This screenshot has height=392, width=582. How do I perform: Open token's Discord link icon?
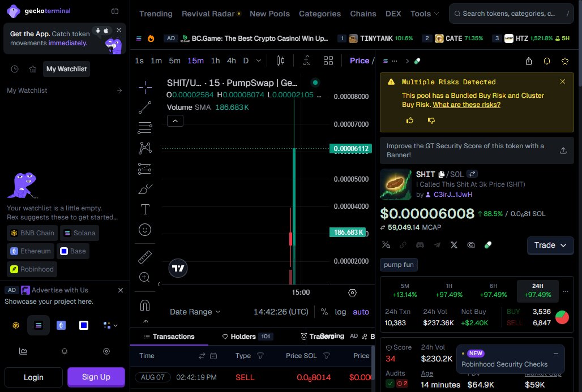point(420,245)
